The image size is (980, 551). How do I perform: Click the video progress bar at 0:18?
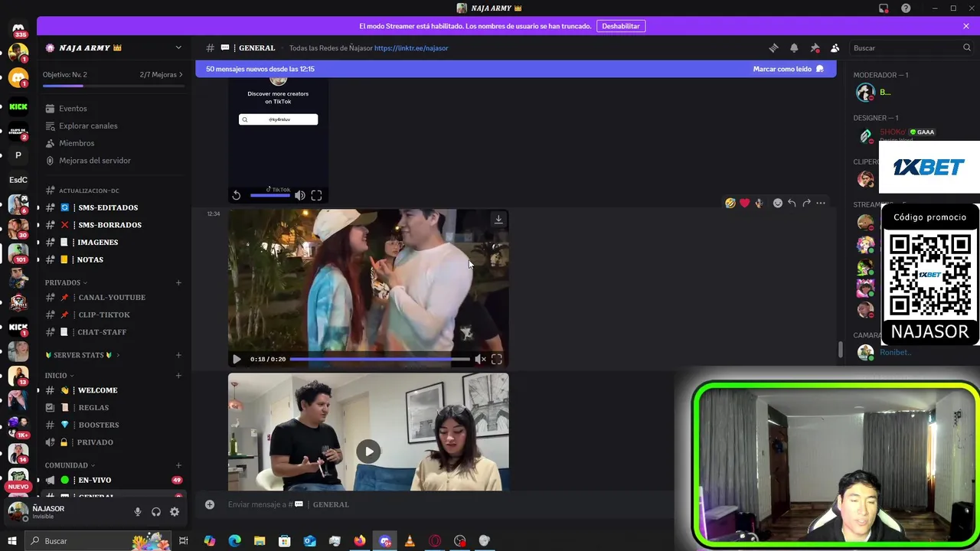tap(380, 359)
